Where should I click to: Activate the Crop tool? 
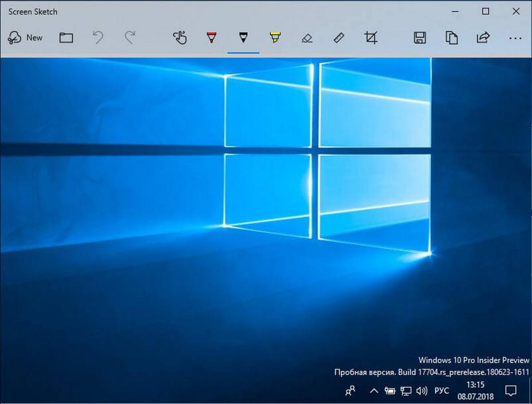point(371,38)
